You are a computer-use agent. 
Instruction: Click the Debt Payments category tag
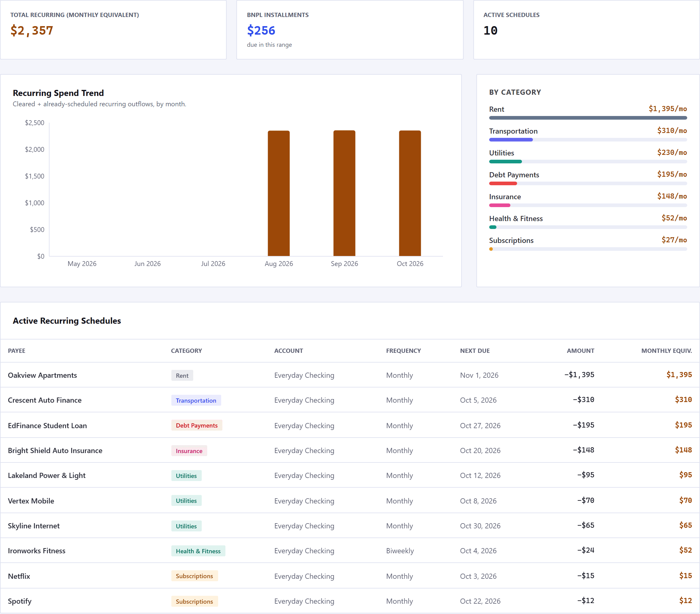click(197, 425)
